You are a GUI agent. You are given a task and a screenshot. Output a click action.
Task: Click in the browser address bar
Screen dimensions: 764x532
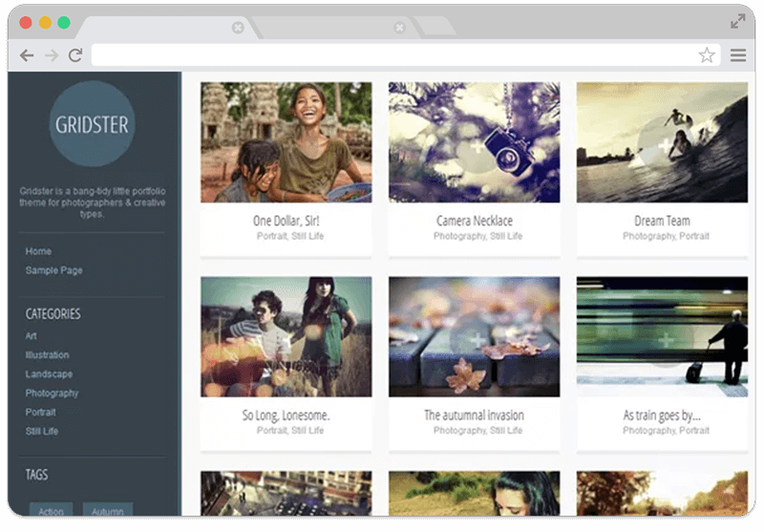(392, 55)
